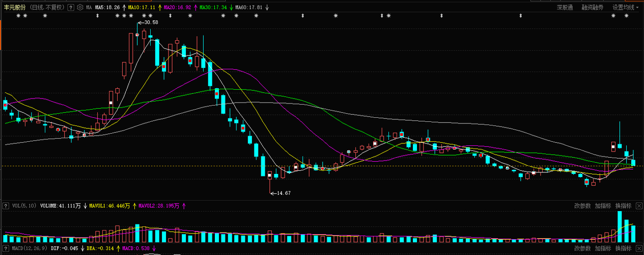Click the MA60:17.81 value

pos(249,8)
